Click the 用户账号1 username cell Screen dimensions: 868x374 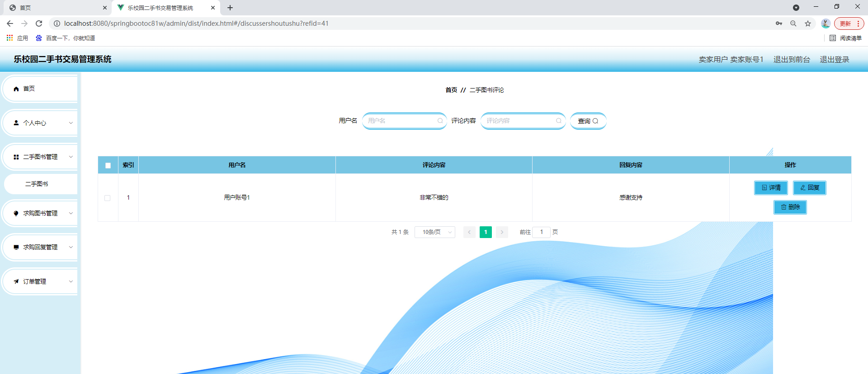[x=237, y=197]
